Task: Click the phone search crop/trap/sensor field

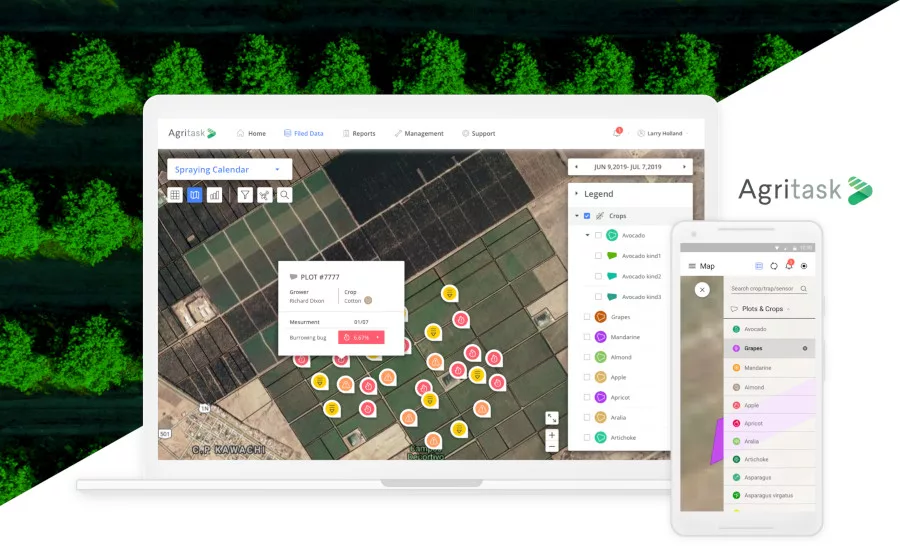Action: coord(769,289)
